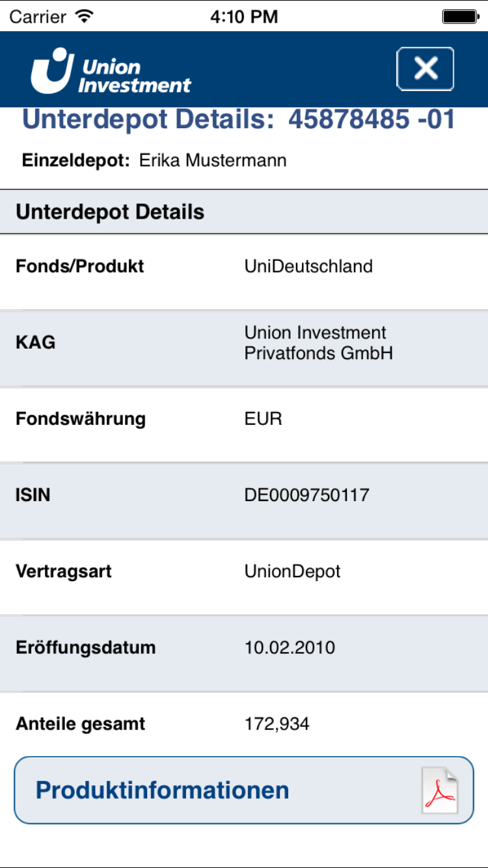Tap the Fonds/Produkt row label
This screenshot has width=488, height=868.
click(80, 266)
